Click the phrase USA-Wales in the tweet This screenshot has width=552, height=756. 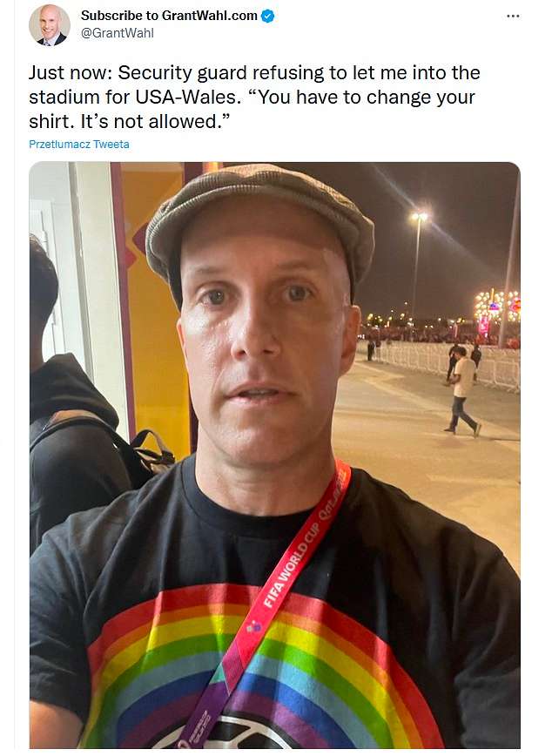(x=187, y=97)
